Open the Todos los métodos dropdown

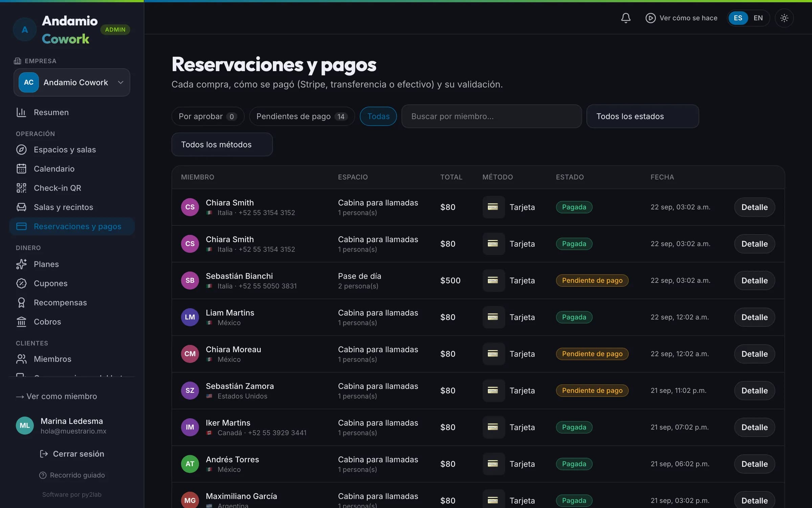(x=222, y=145)
